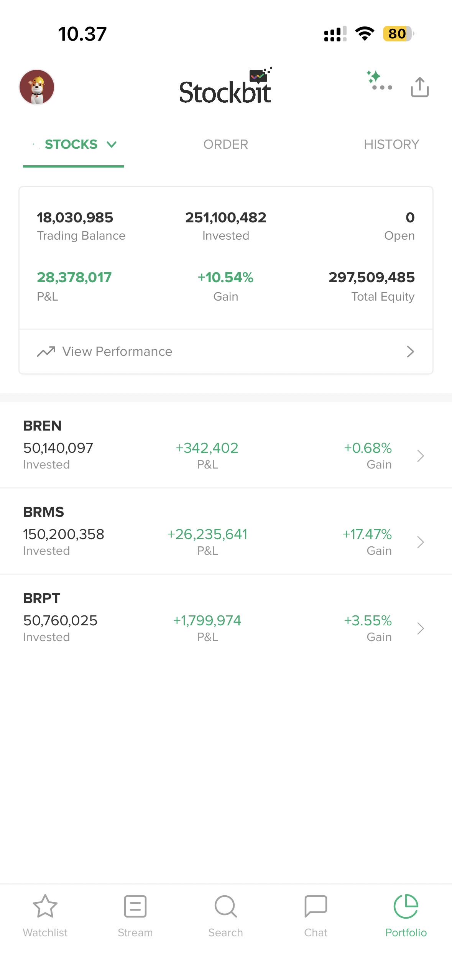Expand BREN holding details chevron
Image resolution: width=452 pixels, height=980 pixels.
point(420,456)
